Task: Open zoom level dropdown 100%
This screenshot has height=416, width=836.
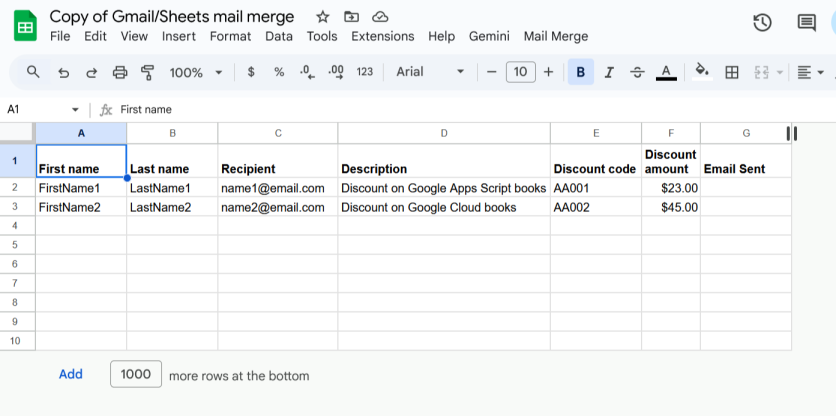Action: tap(196, 73)
